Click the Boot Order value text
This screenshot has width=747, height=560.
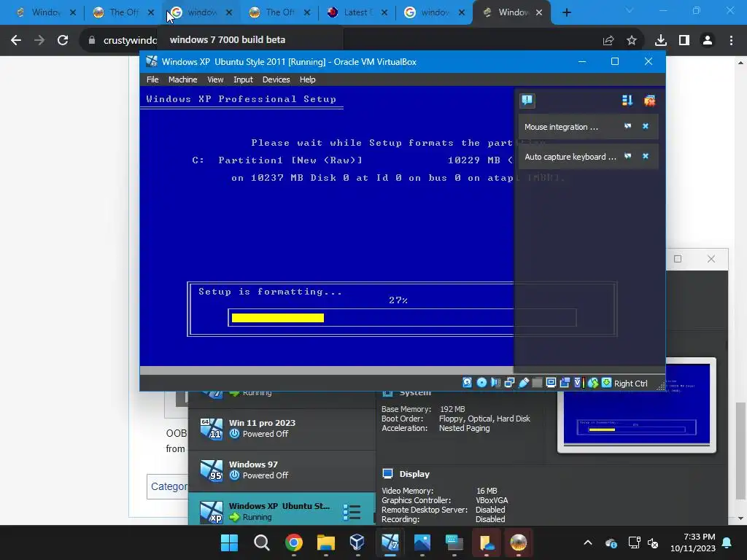point(484,419)
